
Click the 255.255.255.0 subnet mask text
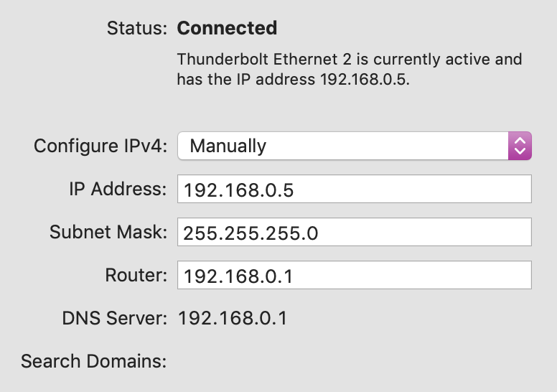coord(251,233)
